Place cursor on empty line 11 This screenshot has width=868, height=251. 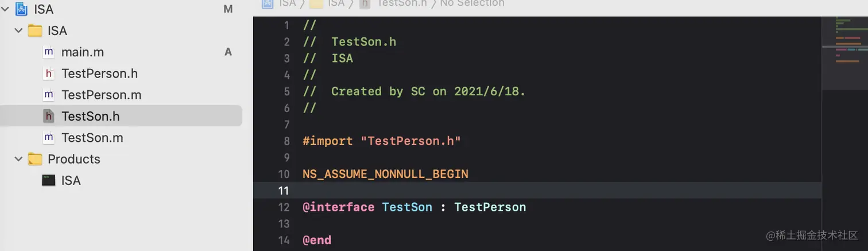pyautogui.click(x=517, y=190)
